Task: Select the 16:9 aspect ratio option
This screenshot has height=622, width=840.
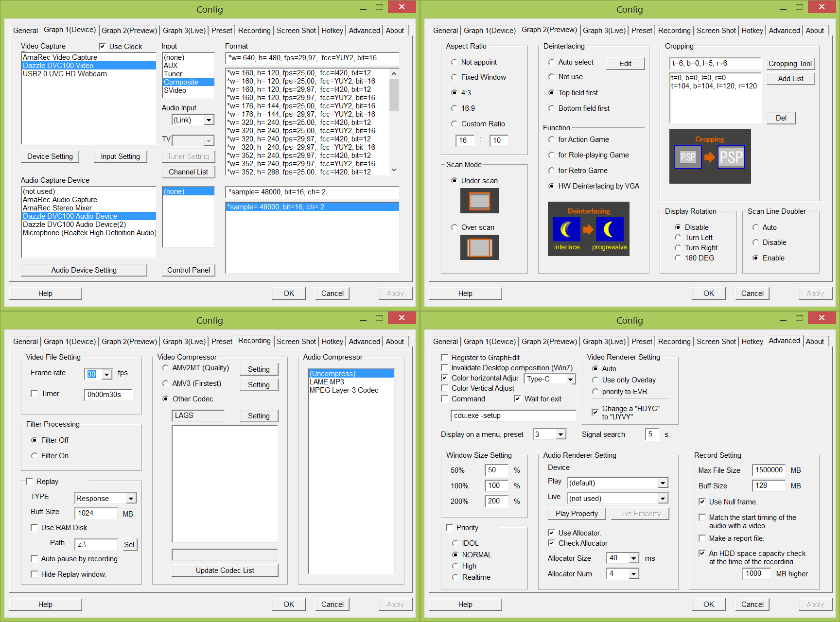Action: click(454, 108)
